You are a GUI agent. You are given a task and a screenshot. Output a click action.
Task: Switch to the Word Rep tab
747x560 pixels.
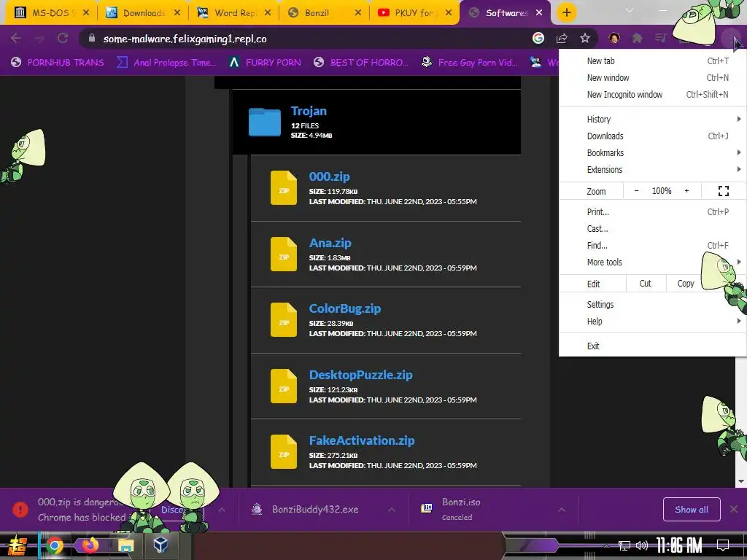click(x=235, y=13)
